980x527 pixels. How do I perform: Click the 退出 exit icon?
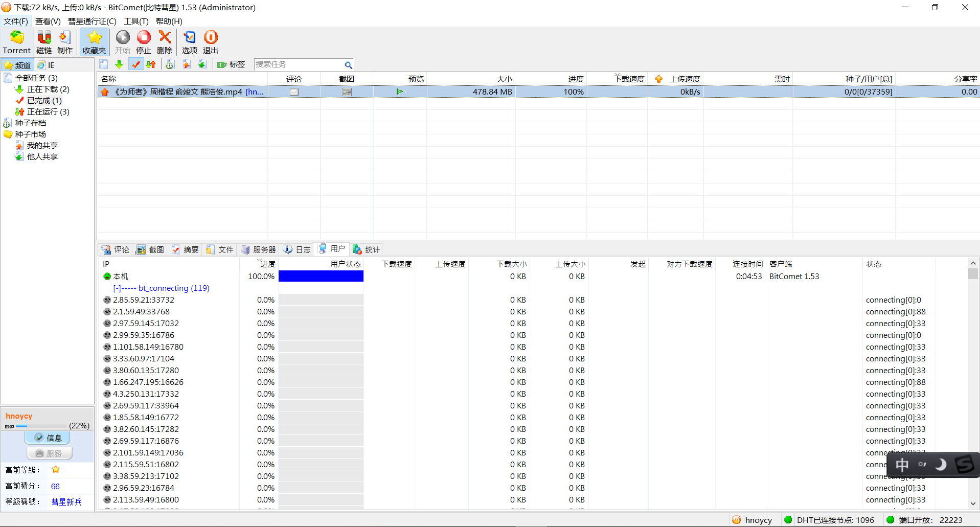211,42
